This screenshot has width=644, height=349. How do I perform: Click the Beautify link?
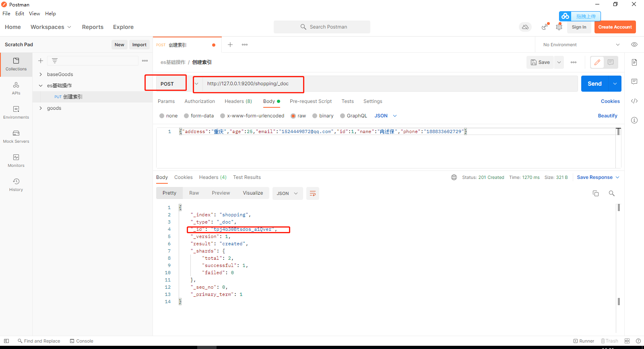click(607, 116)
